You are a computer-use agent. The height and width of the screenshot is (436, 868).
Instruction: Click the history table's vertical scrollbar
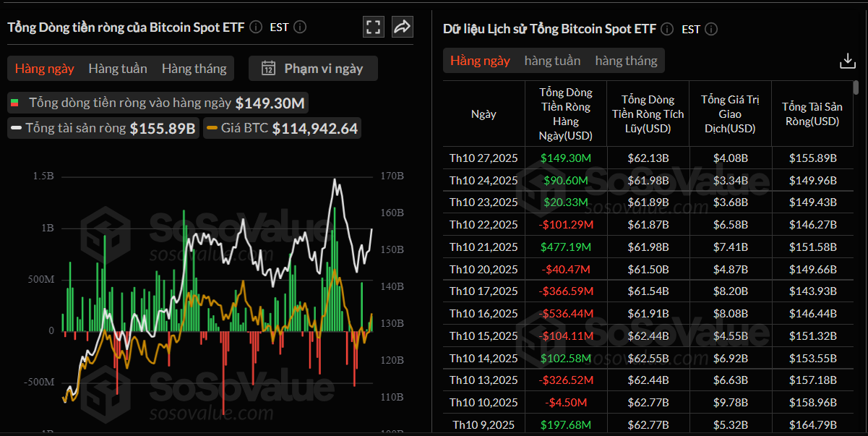click(856, 88)
